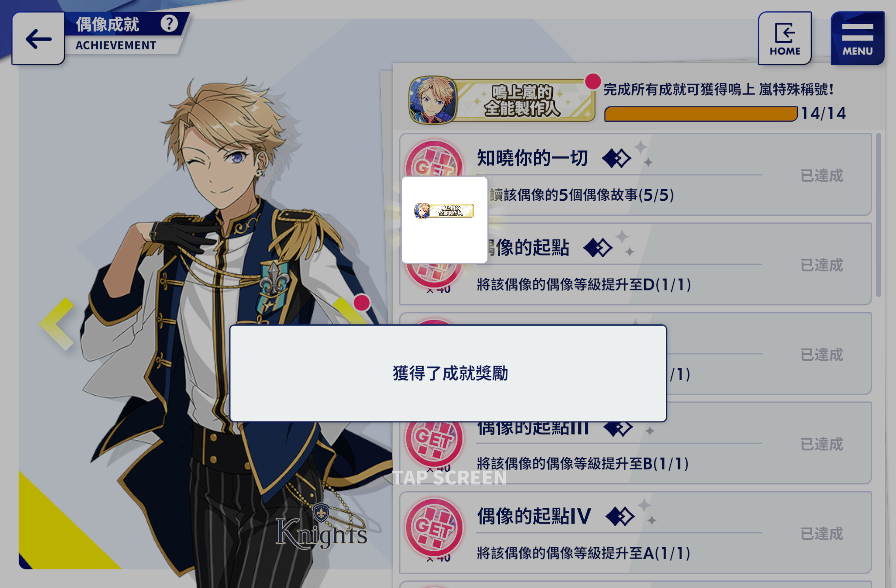Viewport: 896px width, 588px height.
Task: Select the GET stamp on 偶像的起點IV
Action: (434, 528)
